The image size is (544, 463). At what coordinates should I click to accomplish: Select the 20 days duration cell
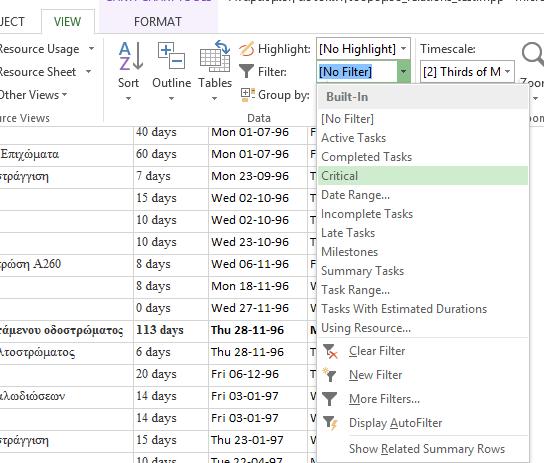point(171,374)
